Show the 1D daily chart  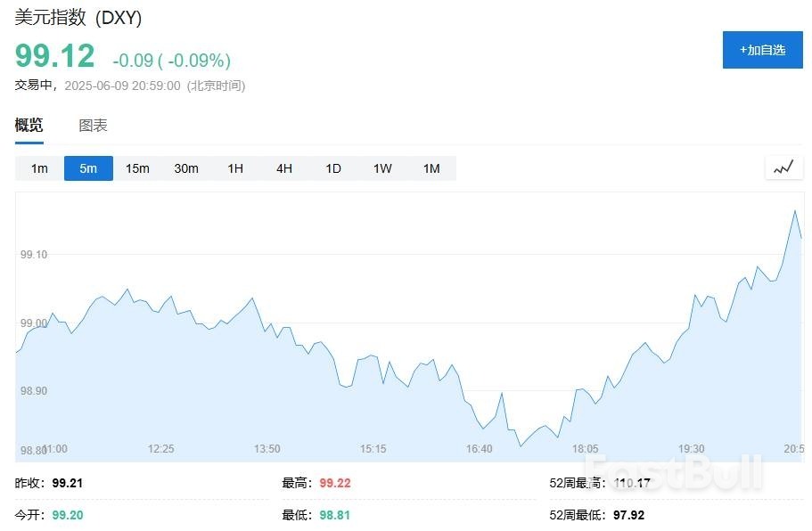click(x=333, y=168)
